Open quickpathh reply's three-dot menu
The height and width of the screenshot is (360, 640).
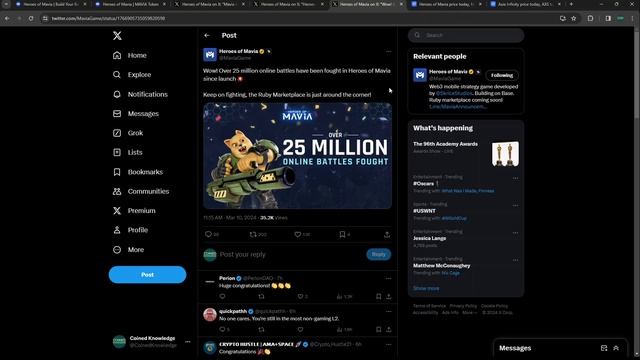point(388,311)
